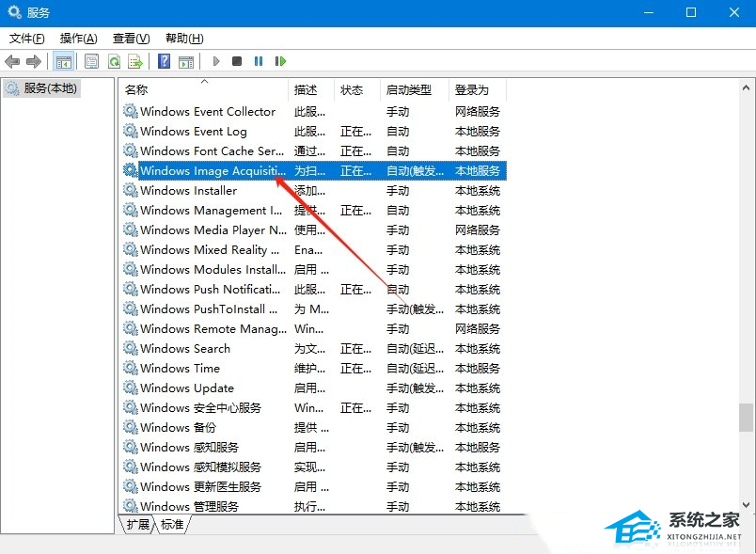
Task: Select Windows Mixed Reality service
Action: click(x=314, y=250)
